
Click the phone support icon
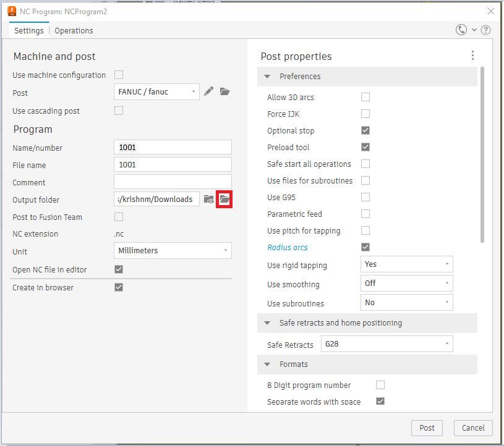point(461,30)
